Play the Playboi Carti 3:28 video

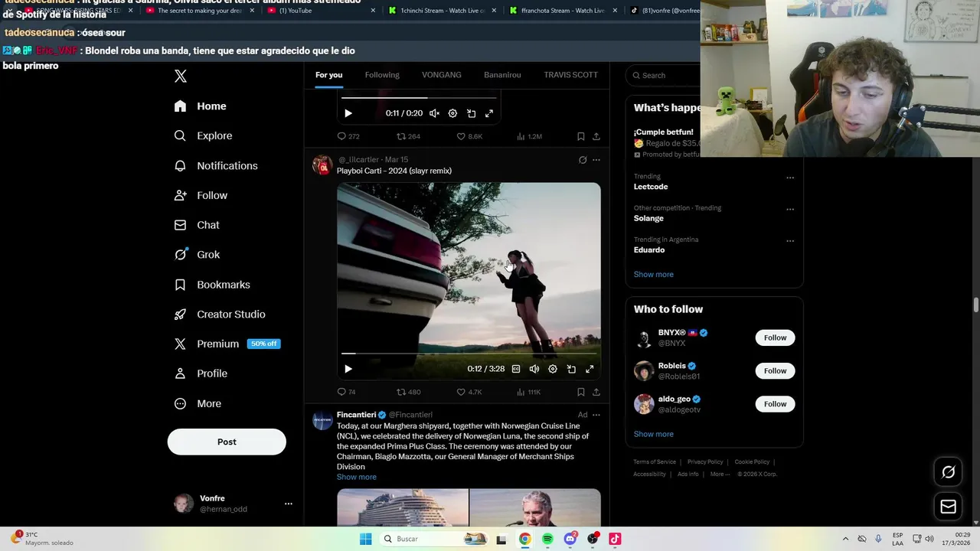pyautogui.click(x=348, y=369)
